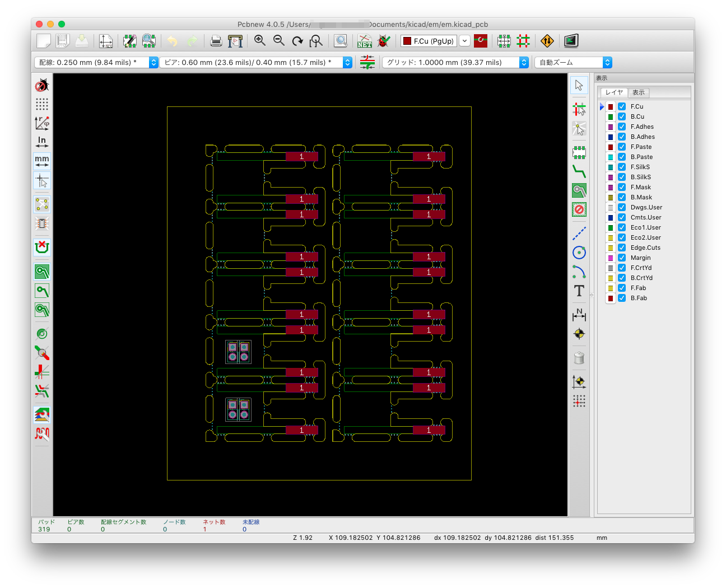Select the add dimension tool
The width and height of the screenshot is (726, 588).
coord(579,315)
